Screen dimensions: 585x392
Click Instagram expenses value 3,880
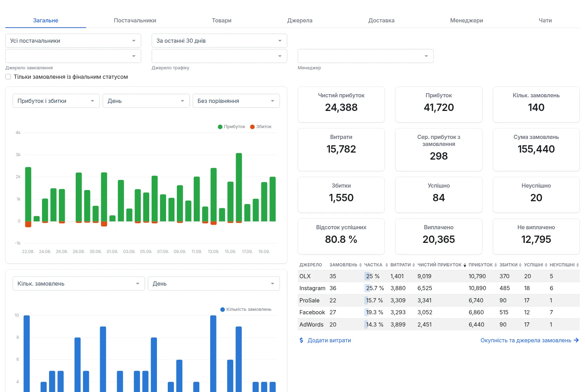pos(398,288)
